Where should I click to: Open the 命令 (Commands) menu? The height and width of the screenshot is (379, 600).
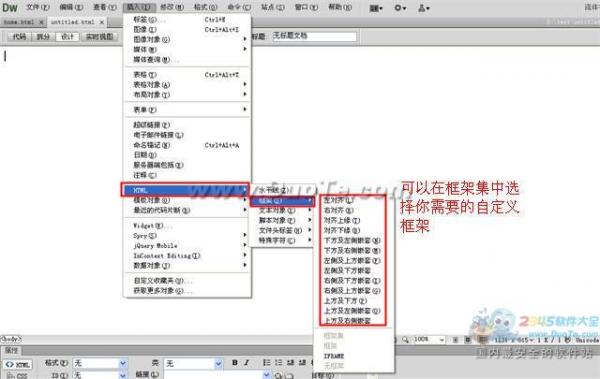239,8
